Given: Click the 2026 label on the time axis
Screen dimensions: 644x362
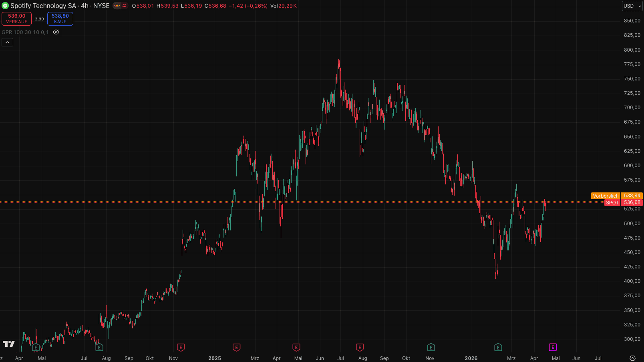Looking at the screenshot, I should [471, 358].
